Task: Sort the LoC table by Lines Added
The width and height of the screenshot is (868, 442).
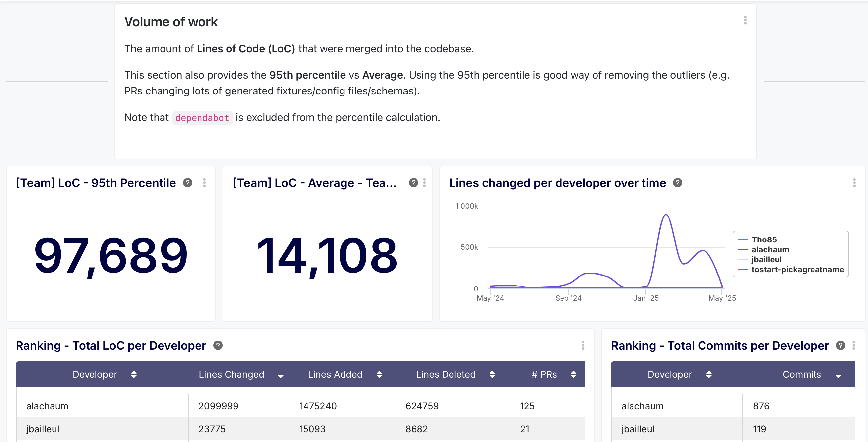Action: click(x=379, y=374)
